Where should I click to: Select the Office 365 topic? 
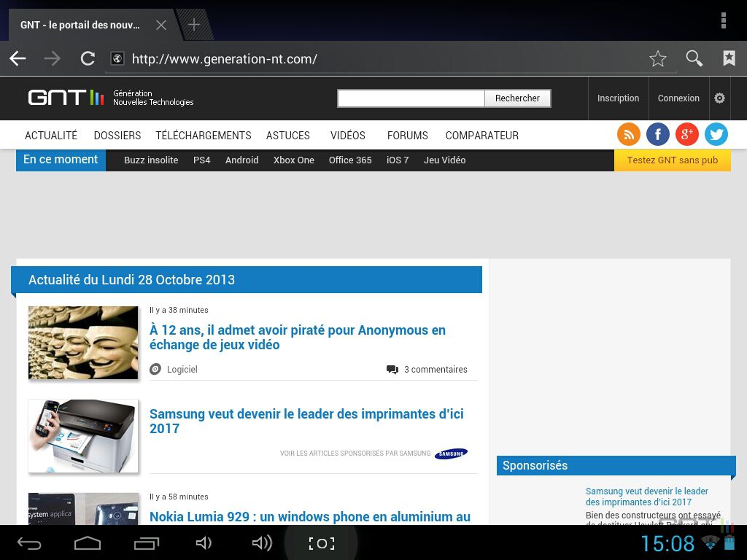point(350,160)
